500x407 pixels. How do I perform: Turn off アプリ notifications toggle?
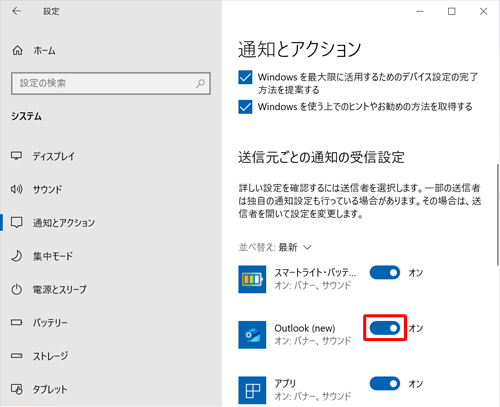coord(385,384)
